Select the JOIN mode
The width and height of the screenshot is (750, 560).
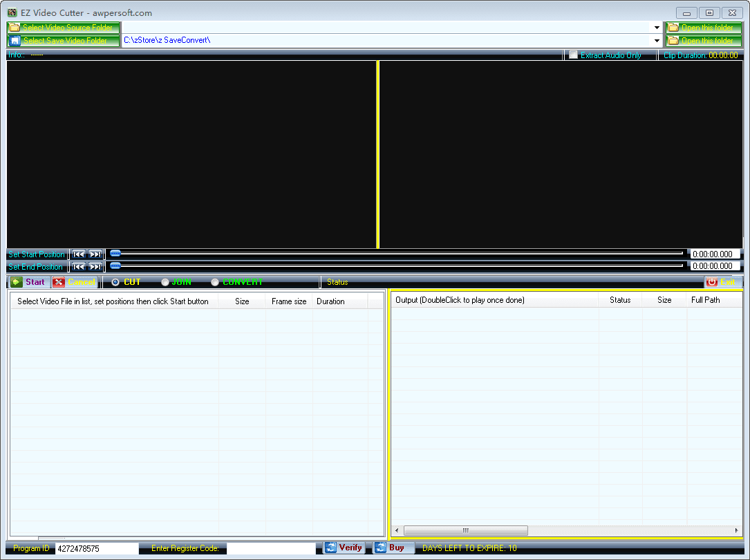click(x=165, y=282)
